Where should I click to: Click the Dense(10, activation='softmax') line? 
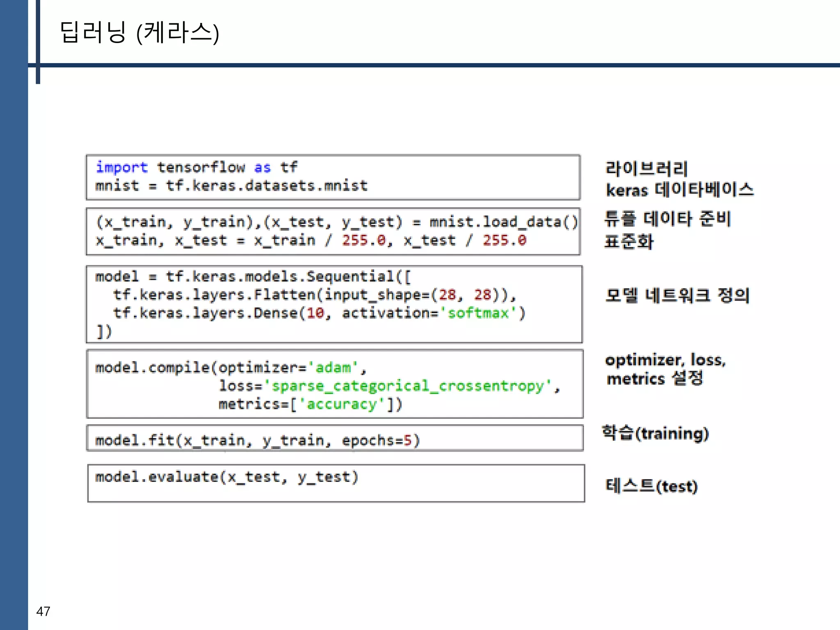click(x=319, y=313)
